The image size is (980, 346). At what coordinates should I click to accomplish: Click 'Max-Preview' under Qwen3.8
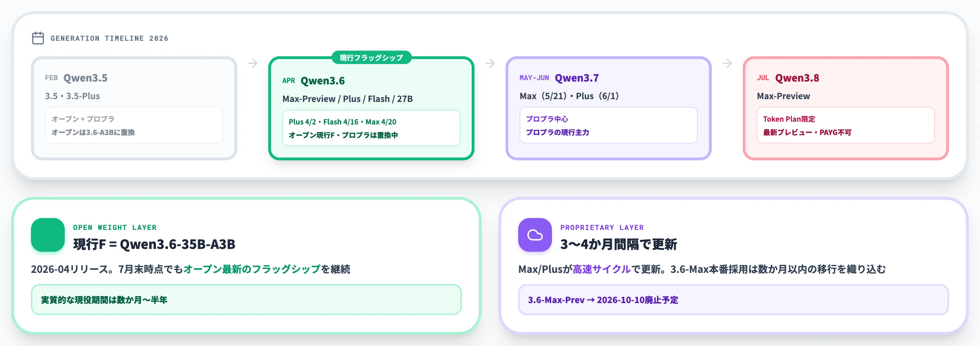[x=783, y=96]
